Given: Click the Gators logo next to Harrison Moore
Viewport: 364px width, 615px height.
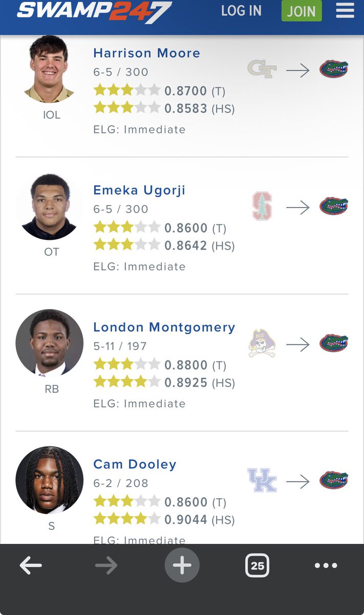Looking at the screenshot, I should pos(334,69).
